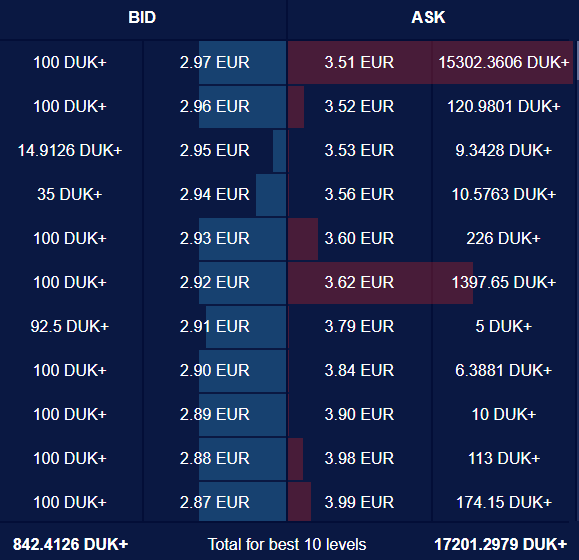Click the 15302.3606 DUK+ ask volume
The height and width of the screenshot is (560, 579).
point(504,62)
